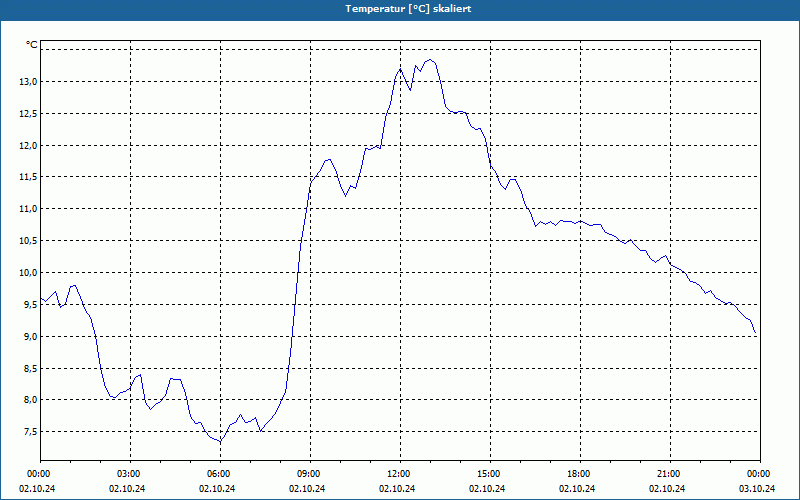800x500 pixels.
Task: Click the temperature curve minimum at 06:00
Action: point(220,442)
